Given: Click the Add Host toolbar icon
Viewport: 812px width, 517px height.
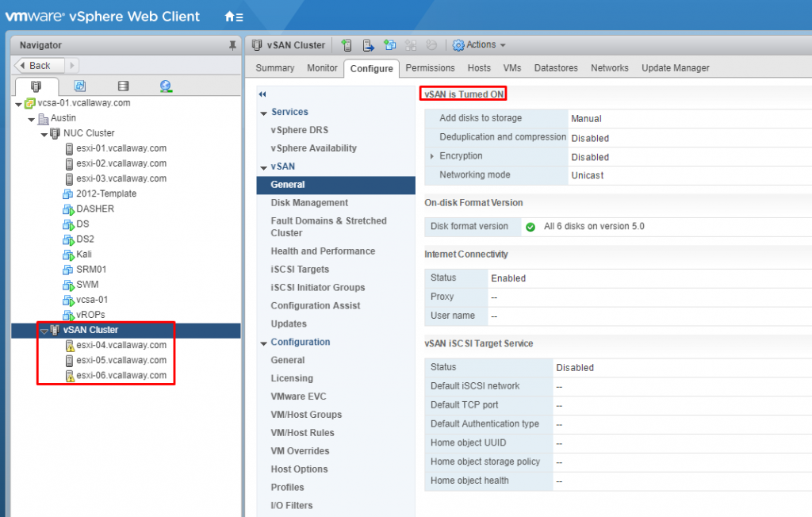Looking at the screenshot, I should coord(347,45).
